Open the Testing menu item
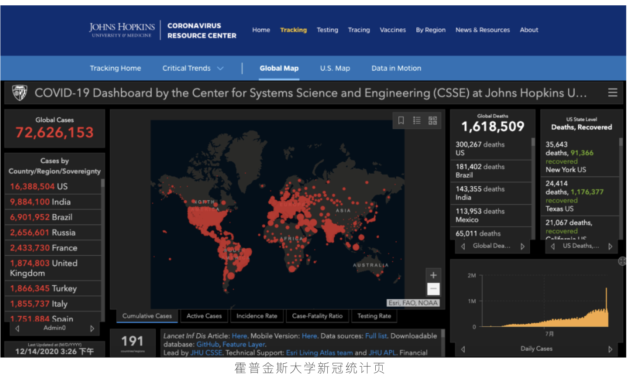Screen dimensions: 627x376 point(327,30)
